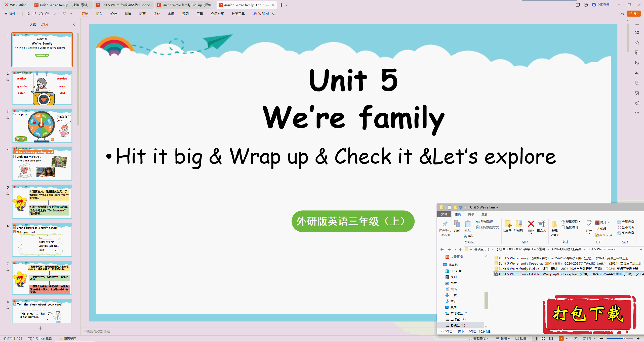
Task: Click 批注 comments button in status bar
Action: [x=521, y=338]
